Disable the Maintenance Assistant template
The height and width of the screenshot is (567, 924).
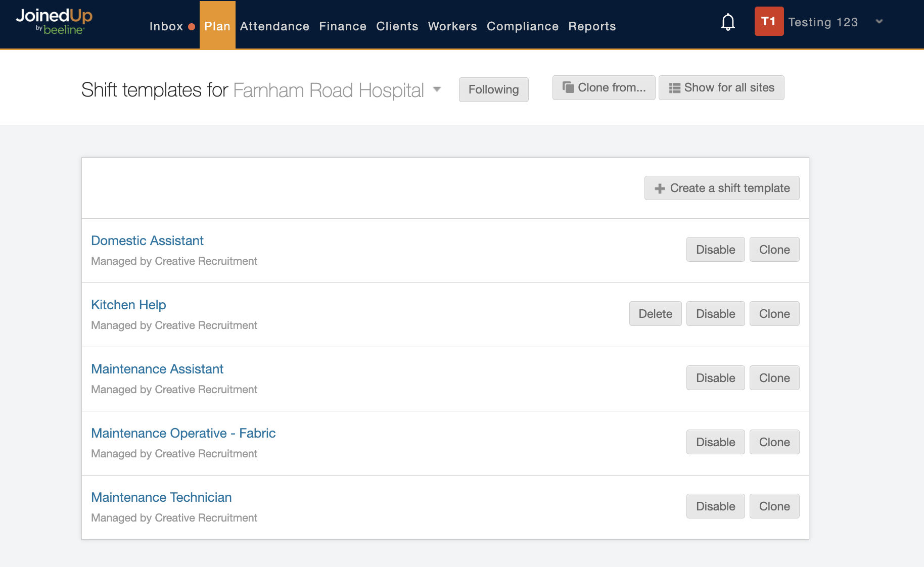click(x=715, y=378)
